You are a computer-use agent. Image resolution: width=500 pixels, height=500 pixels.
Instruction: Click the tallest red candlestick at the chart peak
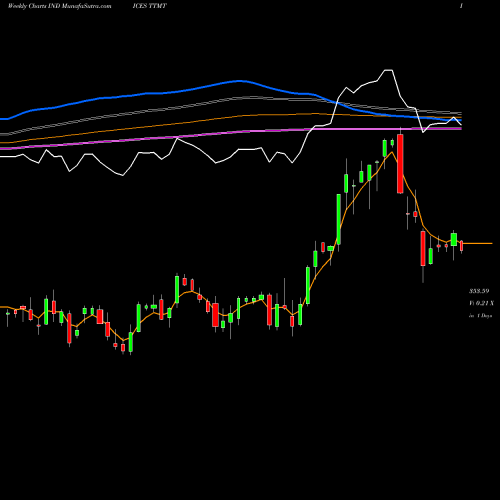(x=400, y=164)
